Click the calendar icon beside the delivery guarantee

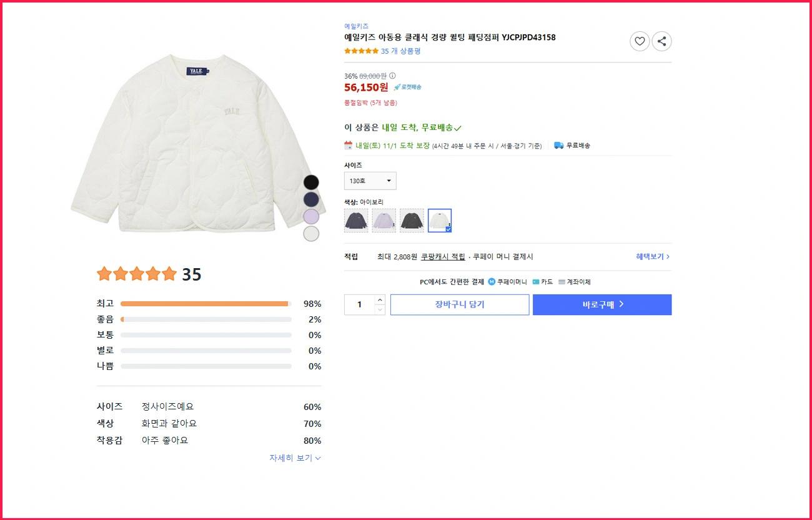click(348, 144)
